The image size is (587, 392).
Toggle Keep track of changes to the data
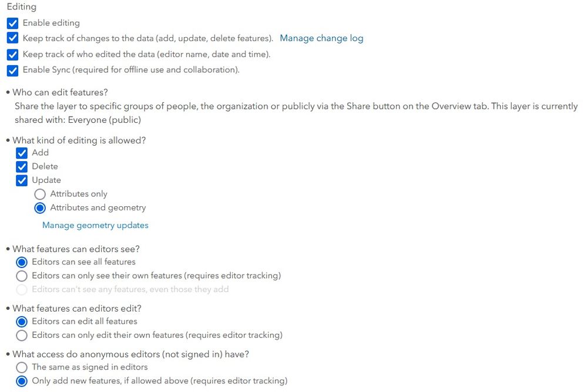click(12, 38)
